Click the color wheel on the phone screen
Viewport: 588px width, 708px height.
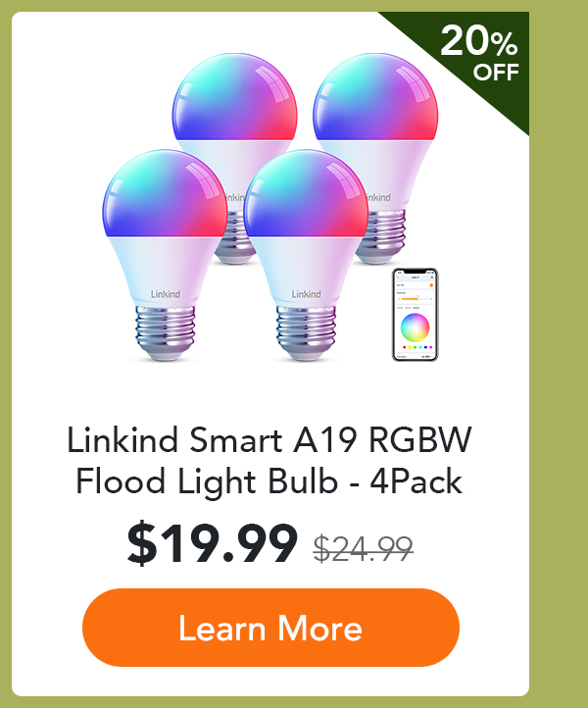(x=416, y=328)
